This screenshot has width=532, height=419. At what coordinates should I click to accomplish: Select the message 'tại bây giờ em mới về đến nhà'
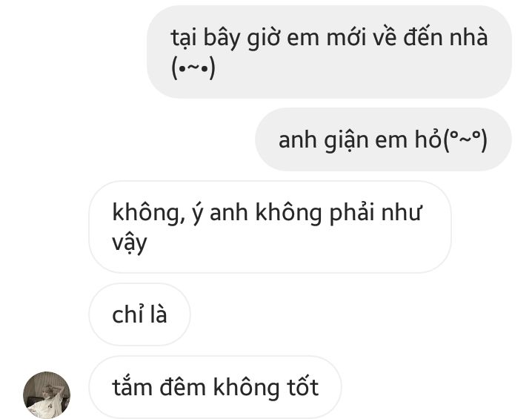(x=329, y=52)
